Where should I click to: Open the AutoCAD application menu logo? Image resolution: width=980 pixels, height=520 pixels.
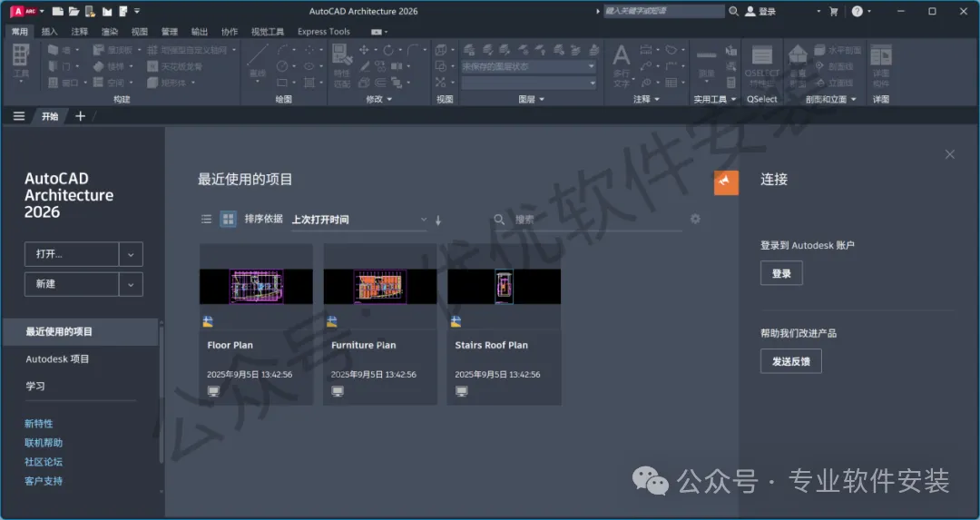click(23, 11)
